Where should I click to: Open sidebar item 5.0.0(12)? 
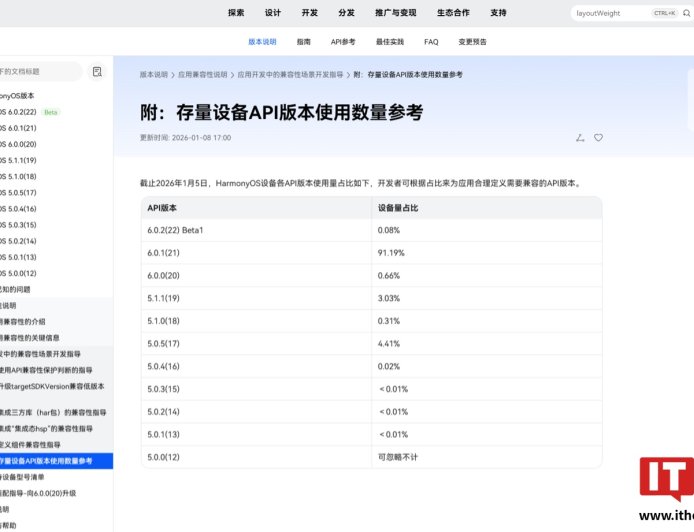(x=18, y=274)
